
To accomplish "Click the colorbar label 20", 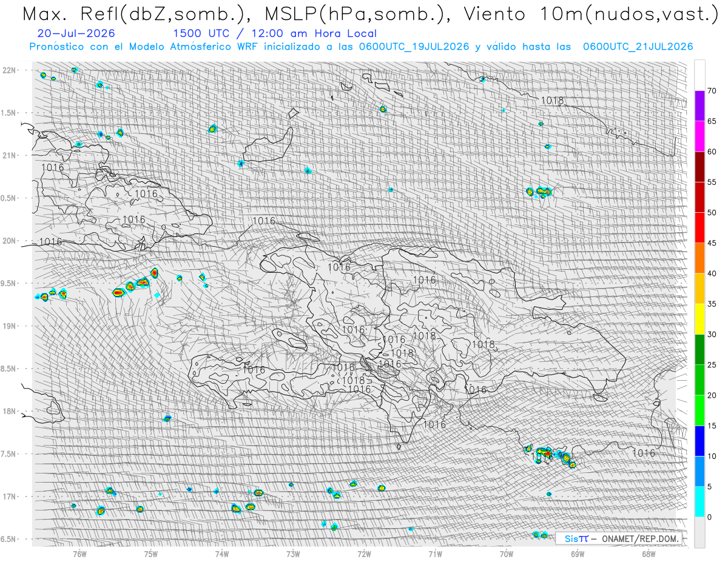I will click(712, 395).
